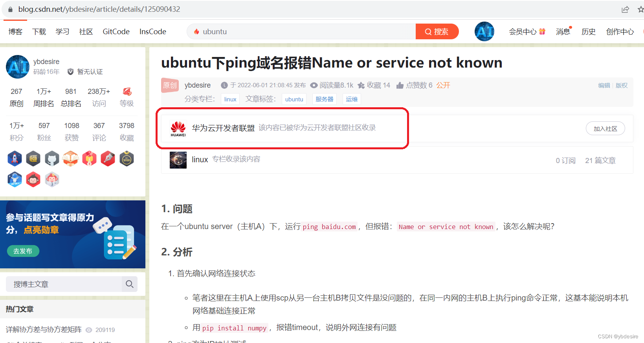Click the thumbs-up icon beside 点赞数 6
Image resolution: width=644 pixels, height=343 pixels.
click(x=400, y=85)
